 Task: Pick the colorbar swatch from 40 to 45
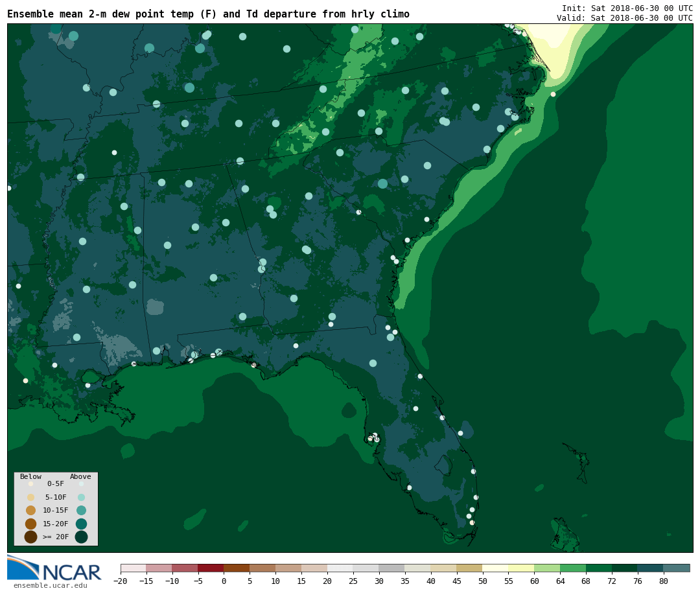(x=444, y=568)
